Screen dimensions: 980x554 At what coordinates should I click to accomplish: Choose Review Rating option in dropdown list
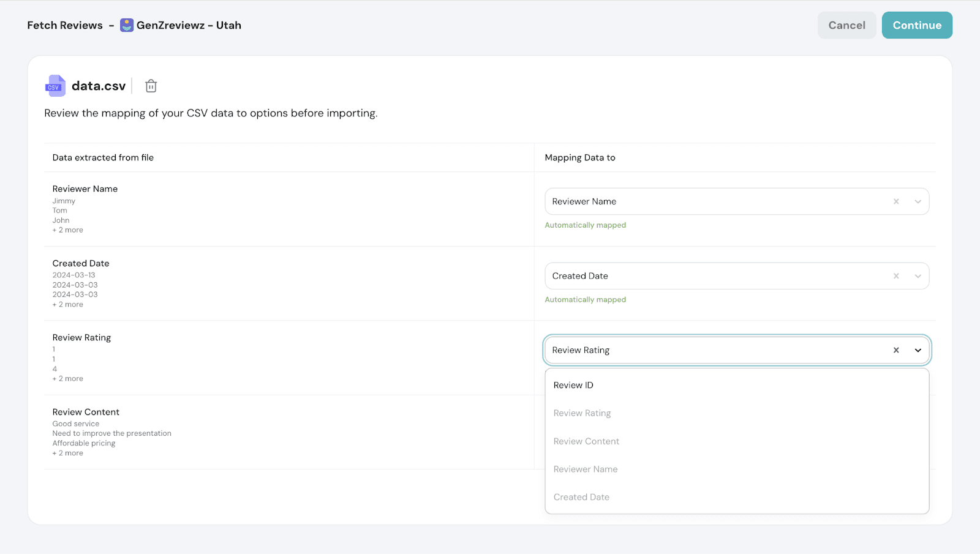pos(582,413)
